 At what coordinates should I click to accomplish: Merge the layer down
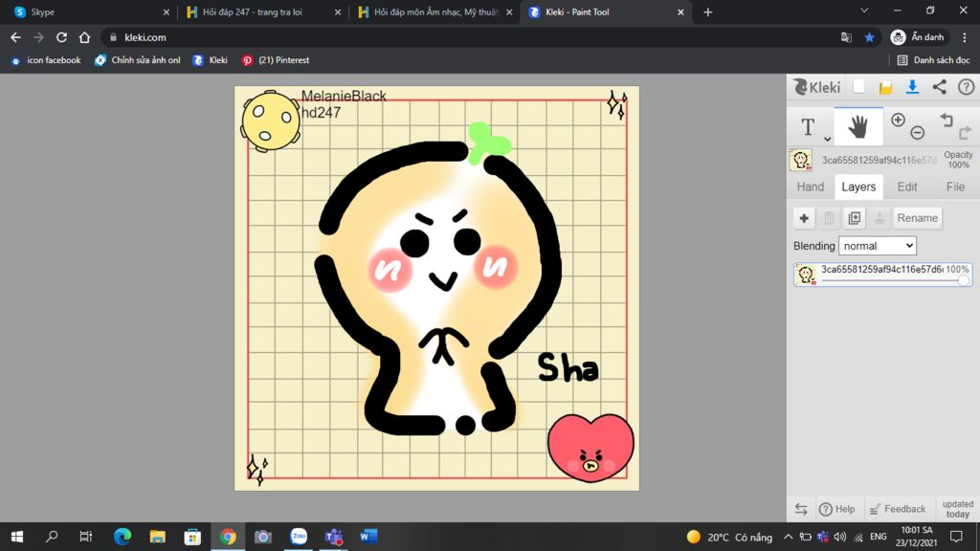point(880,218)
